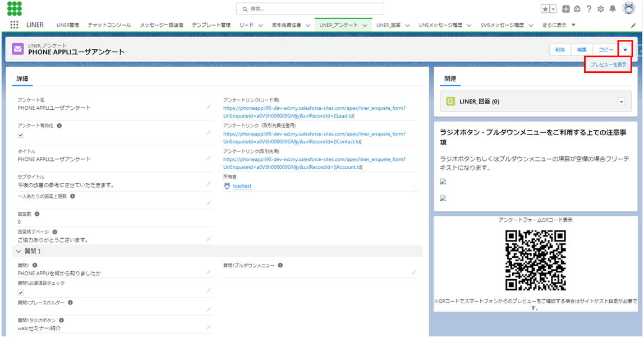Show info tooltip for 質問1ラジオボタン
Viewport: 644px width, 338px height.
(x=61, y=321)
